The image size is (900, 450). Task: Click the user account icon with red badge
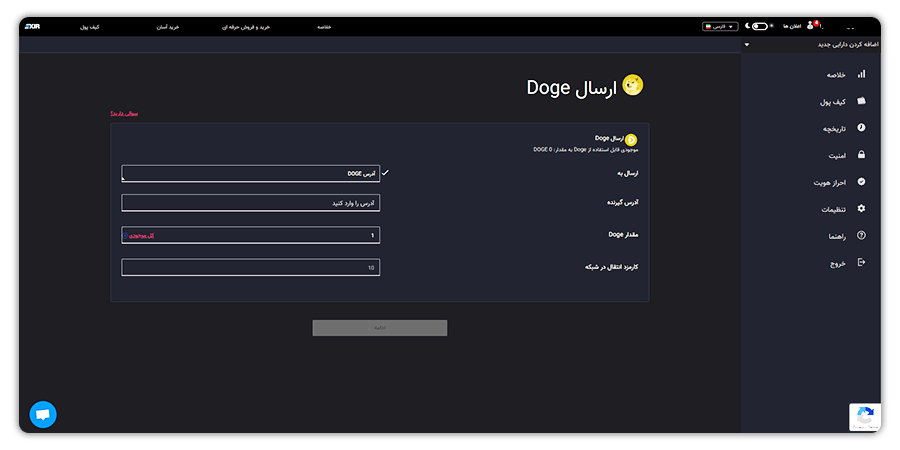click(x=811, y=26)
